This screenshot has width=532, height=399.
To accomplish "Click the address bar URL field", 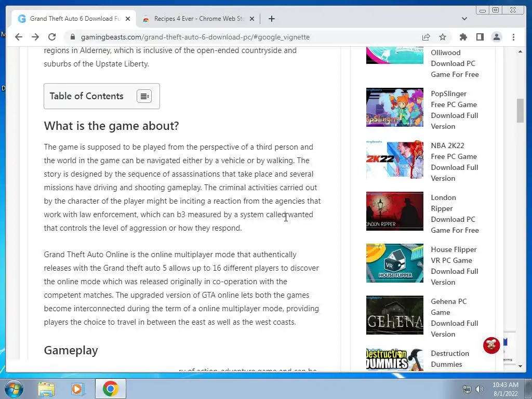I will coord(195,37).
